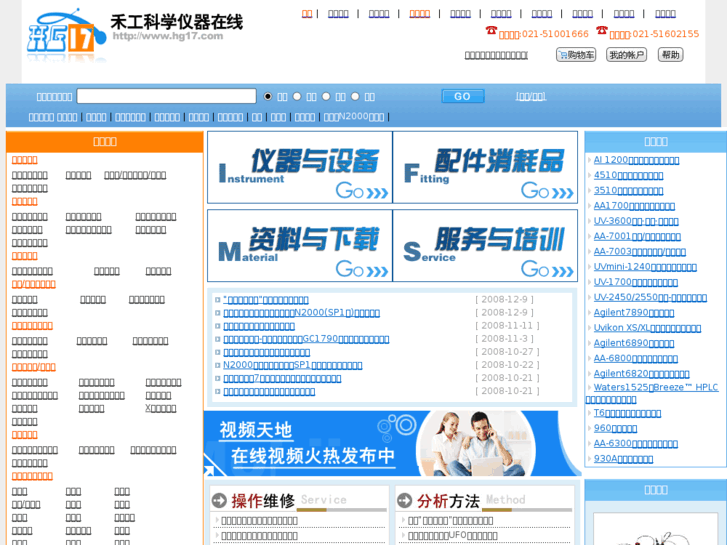Open the 960 product link

pyautogui.click(x=615, y=429)
